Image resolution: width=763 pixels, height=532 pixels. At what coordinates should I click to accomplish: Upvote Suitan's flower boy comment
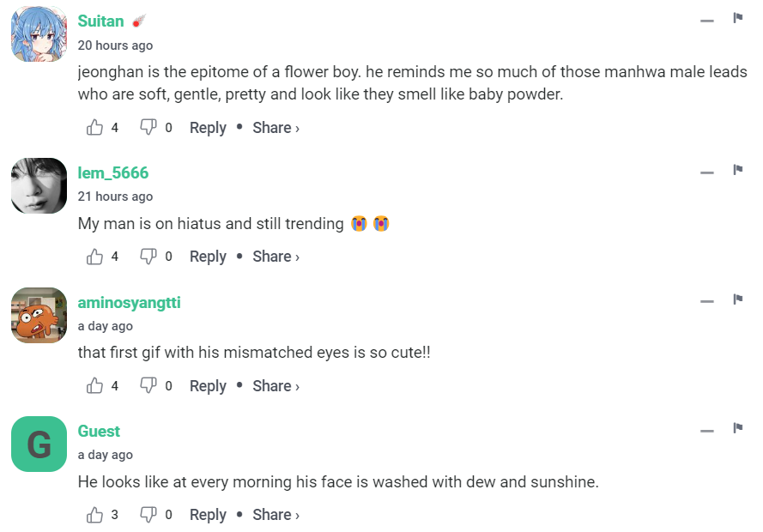pyautogui.click(x=94, y=128)
